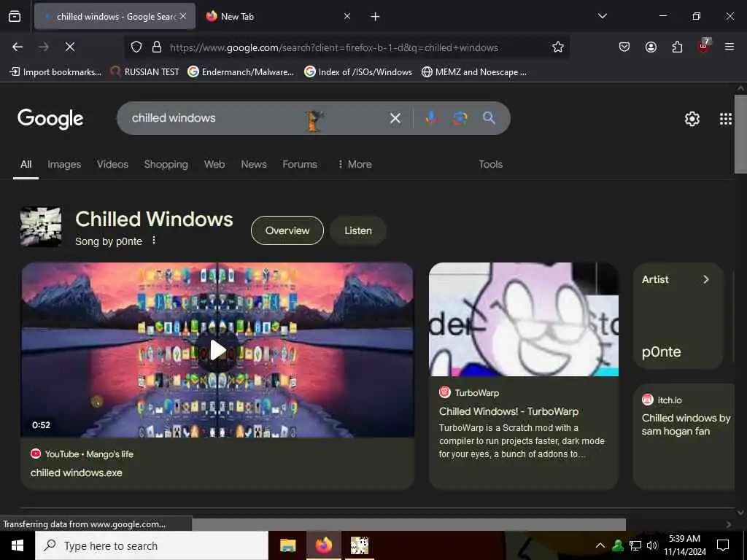Image resolution: width=747 pixels, height=560 pixels.
Task: Select the News results tab
Action: 253,164
